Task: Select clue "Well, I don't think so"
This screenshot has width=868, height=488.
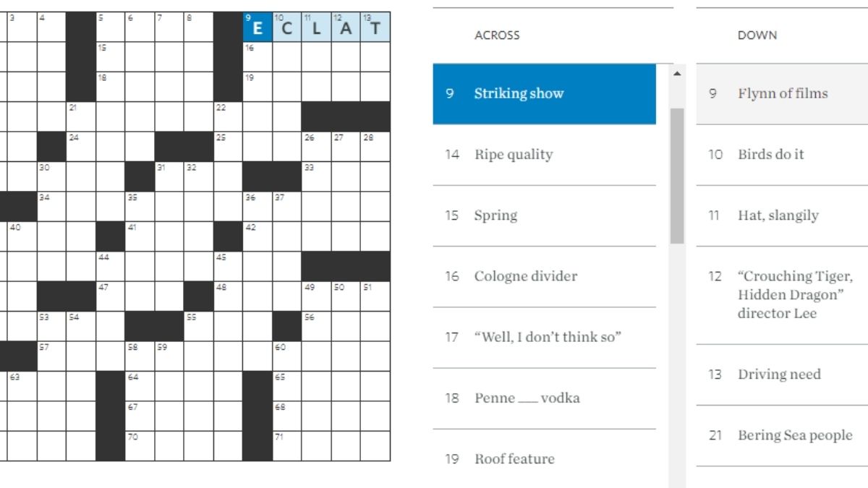Action: coord(544,337)
